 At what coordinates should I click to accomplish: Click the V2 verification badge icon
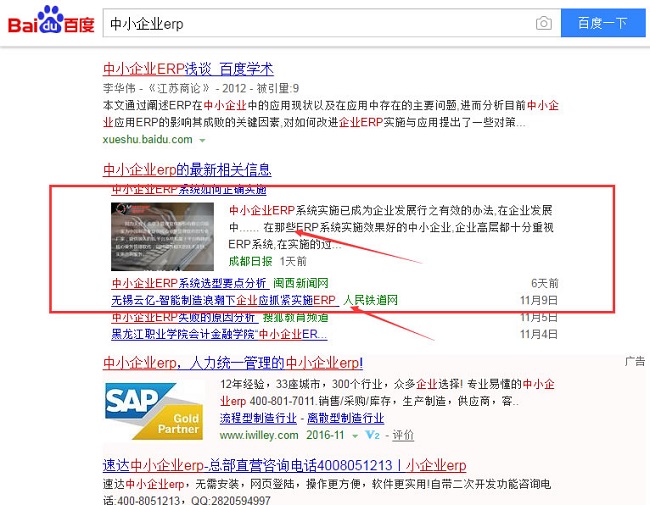pos(372,435)
